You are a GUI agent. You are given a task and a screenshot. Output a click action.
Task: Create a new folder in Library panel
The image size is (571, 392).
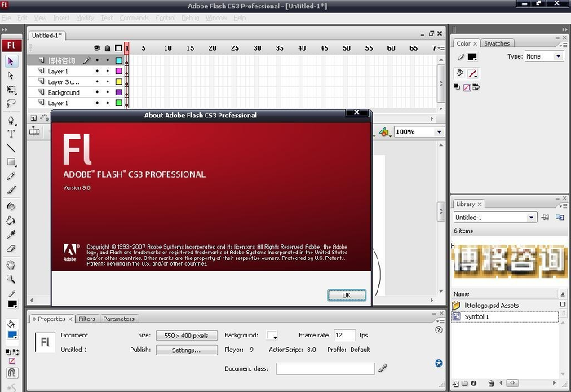click(x=465, y=383)
